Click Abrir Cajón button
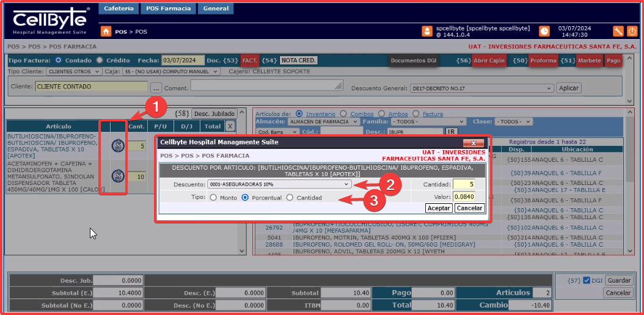Viewport: 644px width, 315px height. tap(489, 60)
